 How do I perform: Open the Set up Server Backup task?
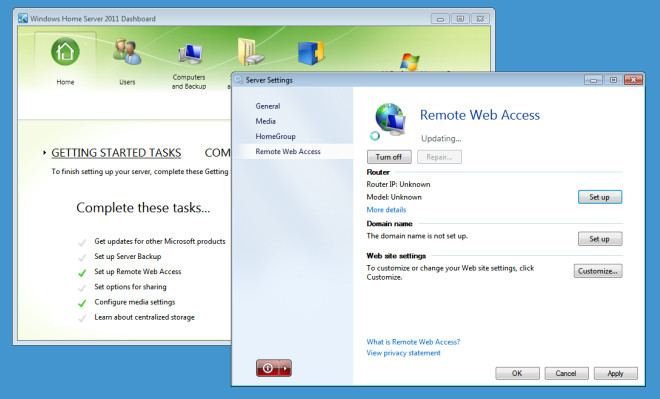(128, 256)
